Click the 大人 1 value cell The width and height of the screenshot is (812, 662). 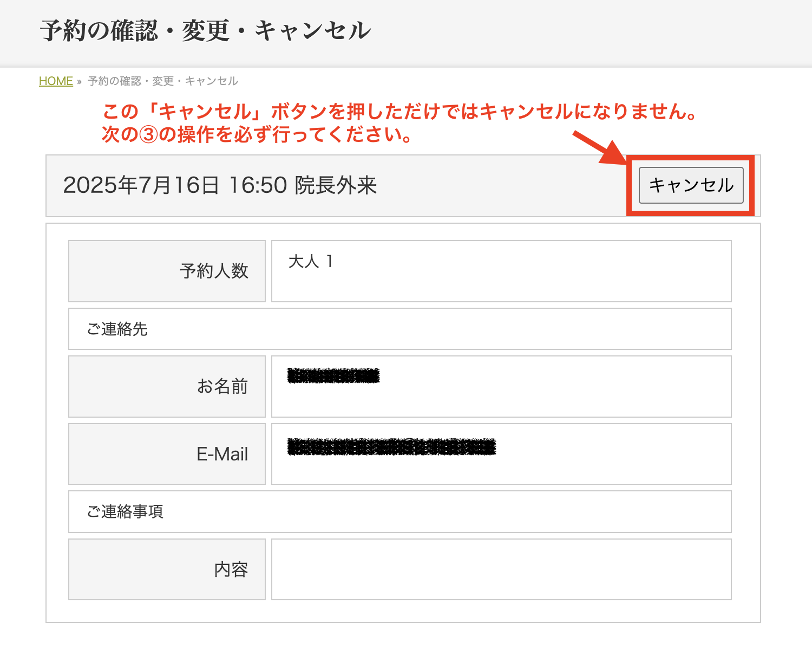coord(501,271)
